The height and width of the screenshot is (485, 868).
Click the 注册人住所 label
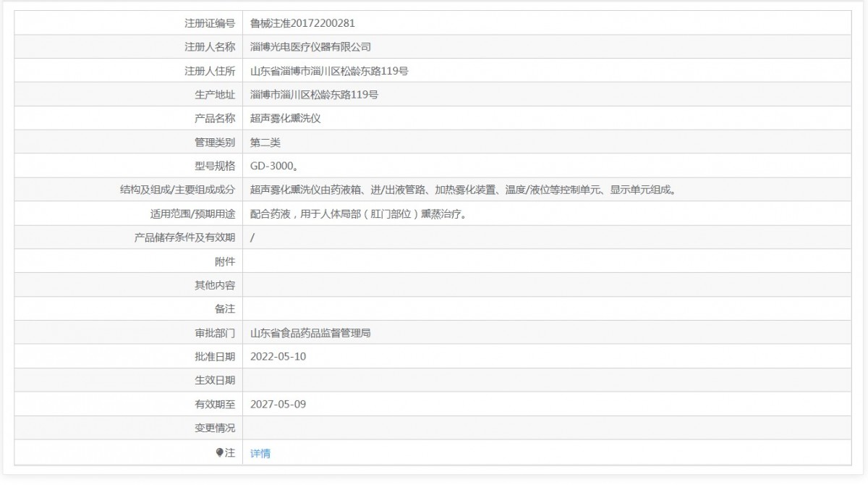[210, 71]
